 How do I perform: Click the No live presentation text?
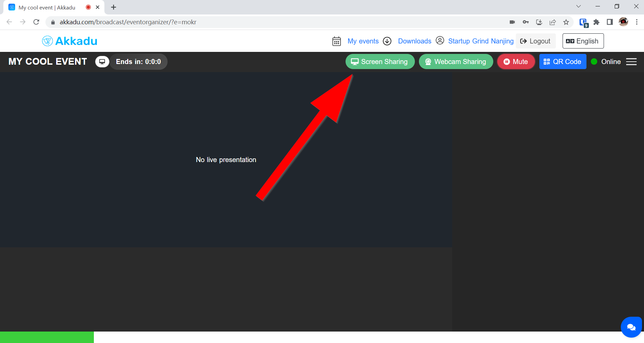226,160
